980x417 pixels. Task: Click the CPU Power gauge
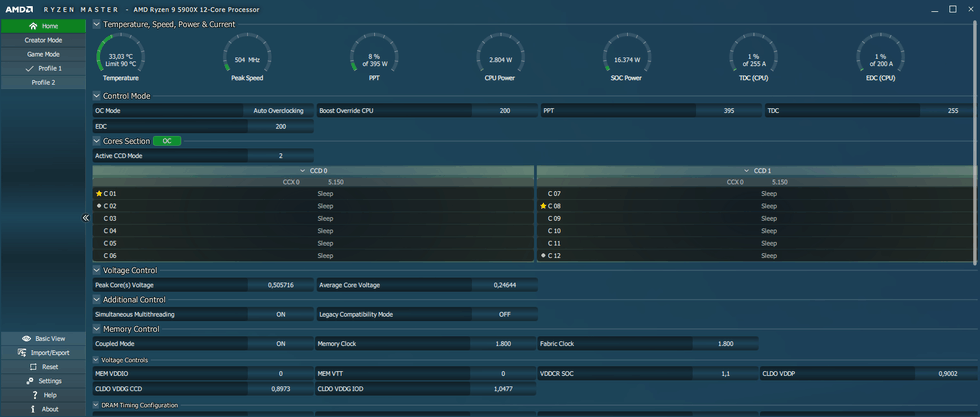click(500, 58)
